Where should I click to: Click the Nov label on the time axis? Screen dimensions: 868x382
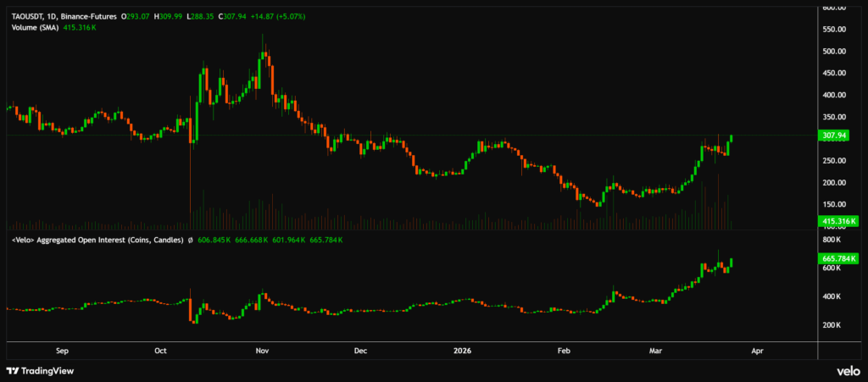263,349
